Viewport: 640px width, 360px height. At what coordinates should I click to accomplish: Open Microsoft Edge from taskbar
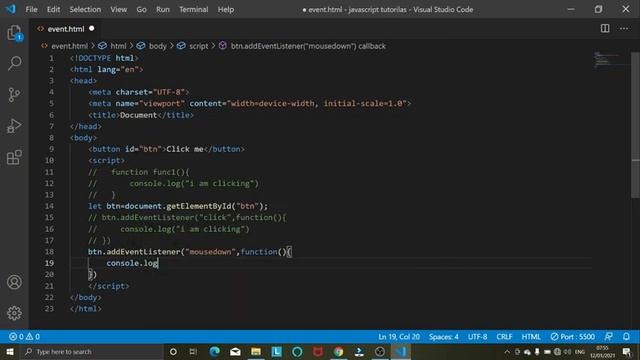pyautogui.click(x=214, y=351)
